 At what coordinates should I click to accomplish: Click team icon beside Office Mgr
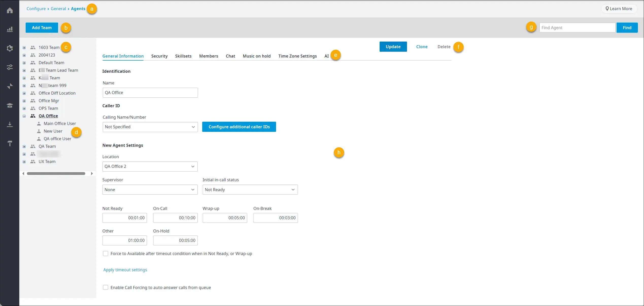click(x=33, y=101)
